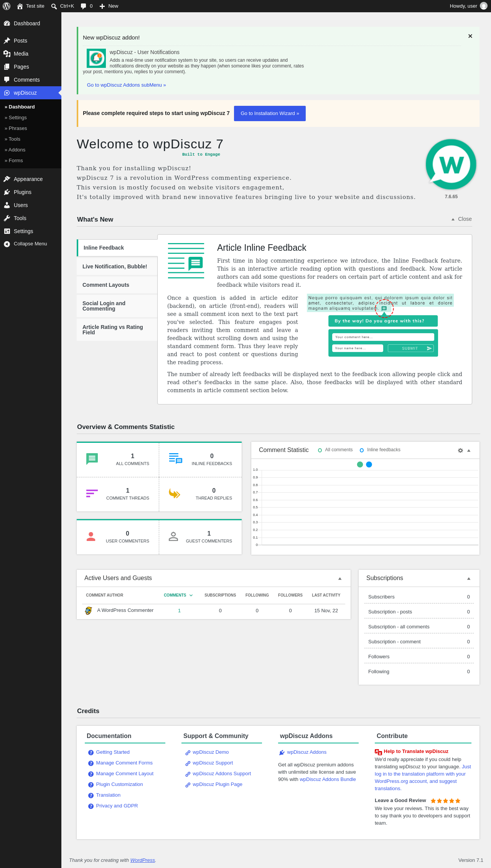Screen dimensions: 491x868
Task: Collapse the What's New section
Action: [x=461, y=219]
